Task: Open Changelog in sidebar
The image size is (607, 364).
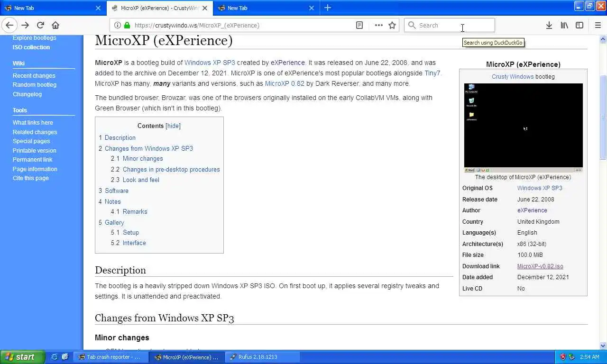Action: pyautogui.click(x=27, y=94)
